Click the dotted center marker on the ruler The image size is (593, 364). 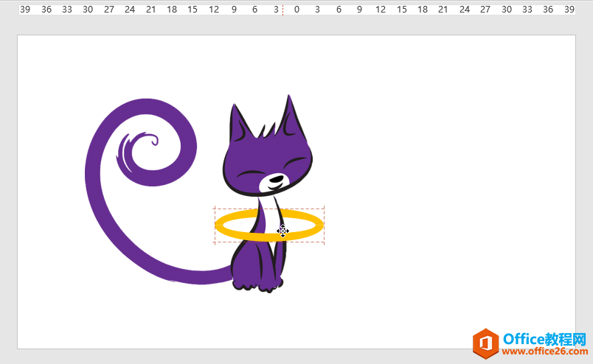click(283, 10)
